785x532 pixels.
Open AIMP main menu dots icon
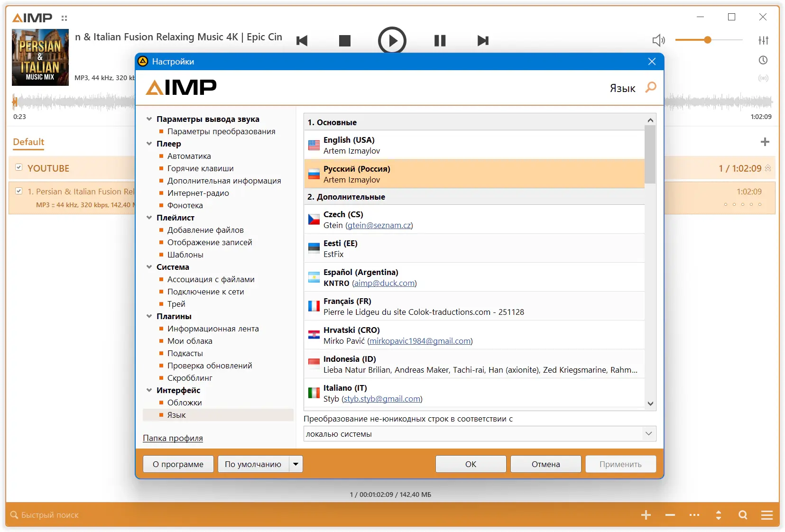click(x=65, y=18)
